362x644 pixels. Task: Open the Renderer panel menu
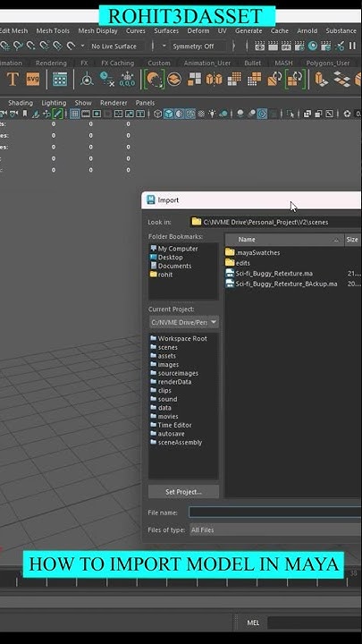pos(114,103)
